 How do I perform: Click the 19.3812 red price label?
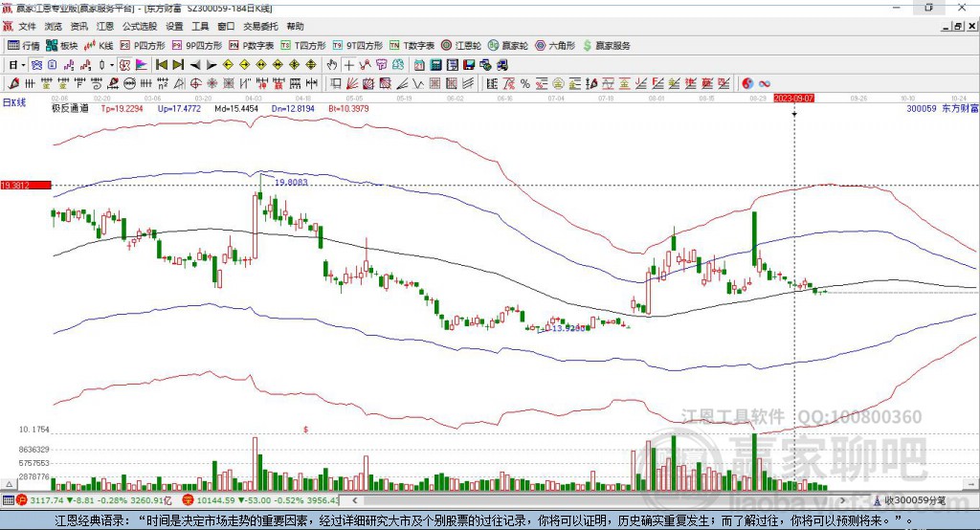pyautogui.click(x=26, y=185)
